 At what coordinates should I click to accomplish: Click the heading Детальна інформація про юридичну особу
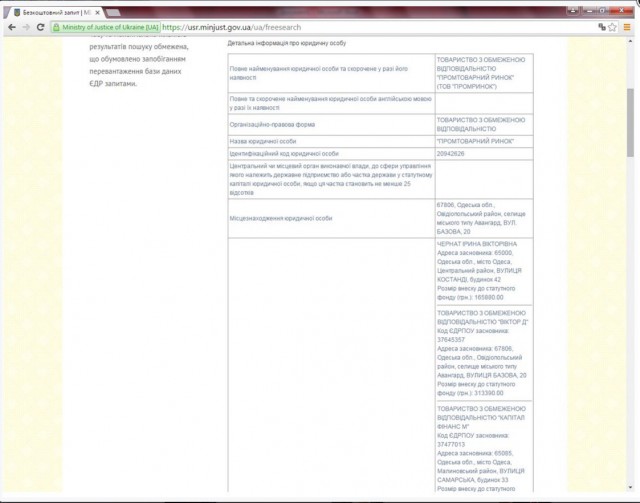pyautogui.click(x=287, y=43)
